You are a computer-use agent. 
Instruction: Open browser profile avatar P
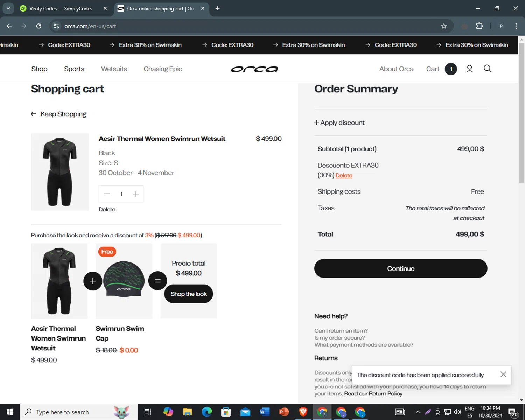point(501,26)
